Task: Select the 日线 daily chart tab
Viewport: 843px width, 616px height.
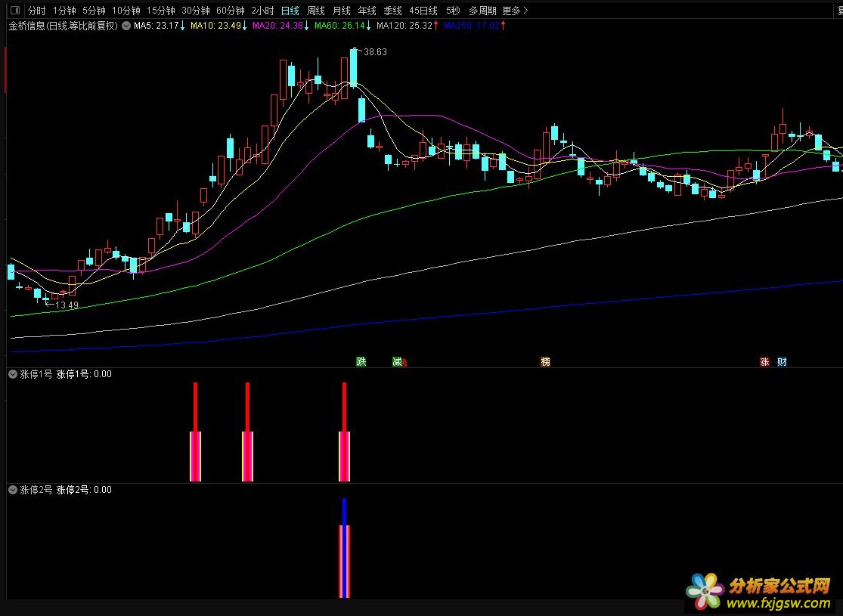Action: [290, 11]
